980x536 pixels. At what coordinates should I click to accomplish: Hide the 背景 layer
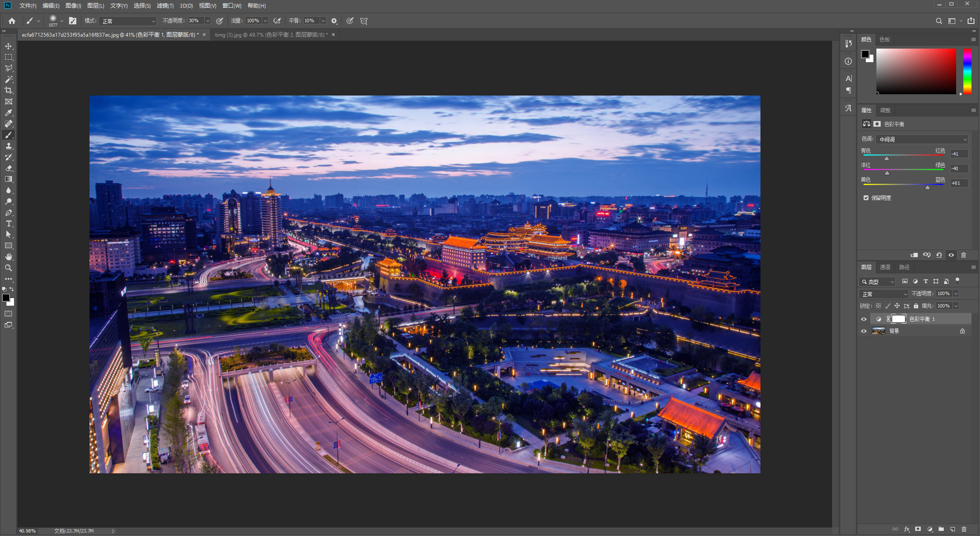pos(864,331)
